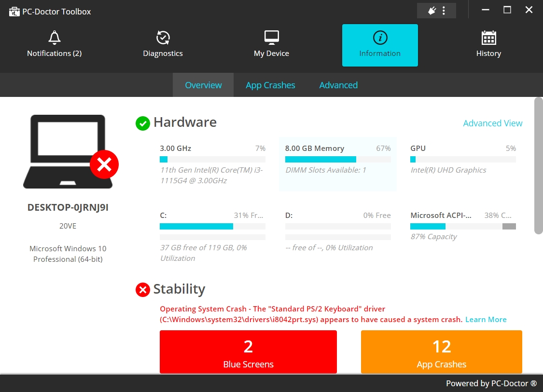The height and width of the screenshot is (392, 543).
Task: Click the DESKTOP-0JRNJ9I computer name
Action: (x=68, y=207)
